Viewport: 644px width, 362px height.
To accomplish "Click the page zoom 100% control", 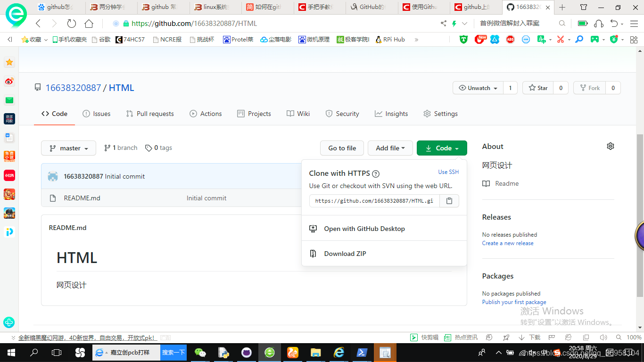I will point(634,337).
